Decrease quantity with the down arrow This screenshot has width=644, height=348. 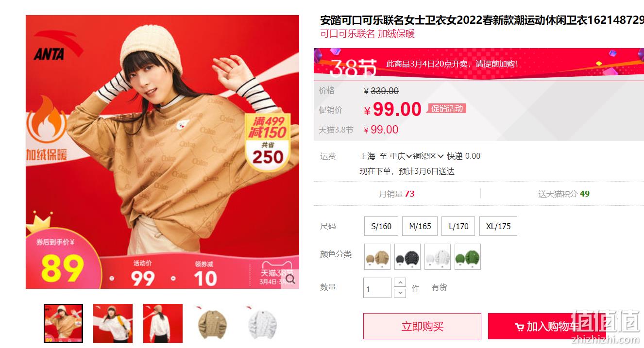[400, 293]
